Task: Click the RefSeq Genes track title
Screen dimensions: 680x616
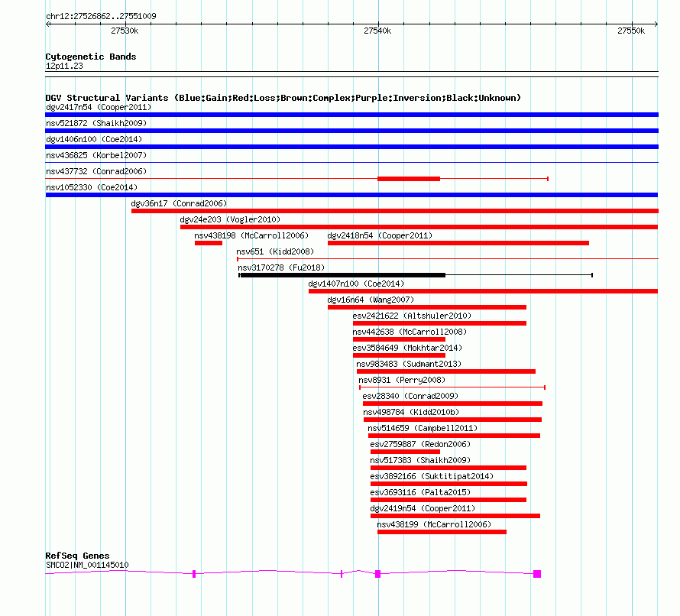Action: click(78, 556)
